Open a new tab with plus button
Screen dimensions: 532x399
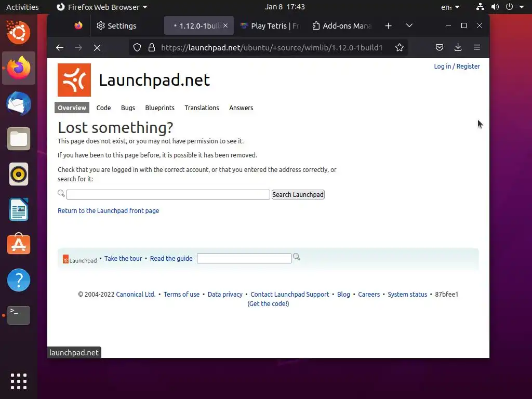point(389,26)
